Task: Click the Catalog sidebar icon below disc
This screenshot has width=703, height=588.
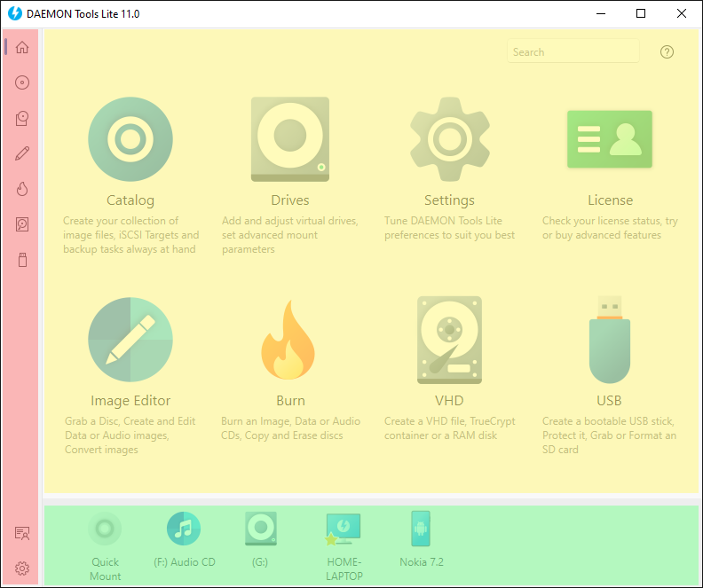Action: pyautogui.click(x=22, y=118)
